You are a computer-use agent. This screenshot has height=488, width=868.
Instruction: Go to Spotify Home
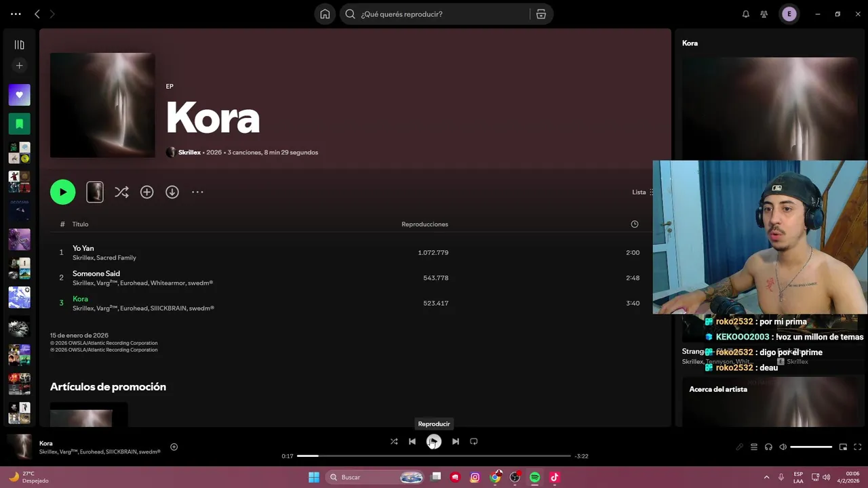pos(325,14)
